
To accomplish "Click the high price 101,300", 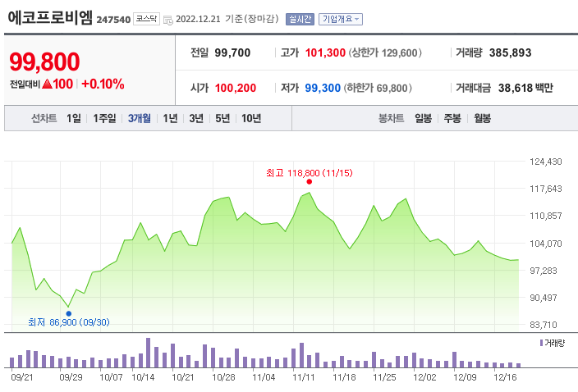I will click(325, 52).
